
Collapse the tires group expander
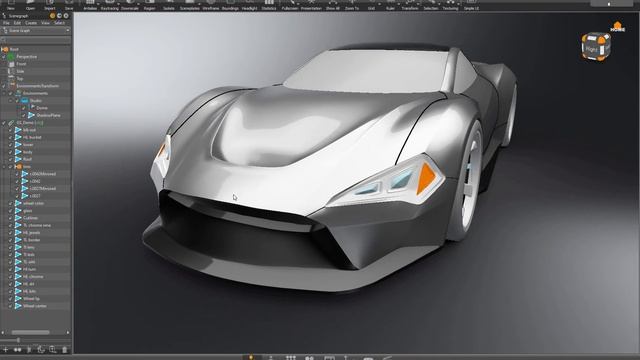coord(4,167)
